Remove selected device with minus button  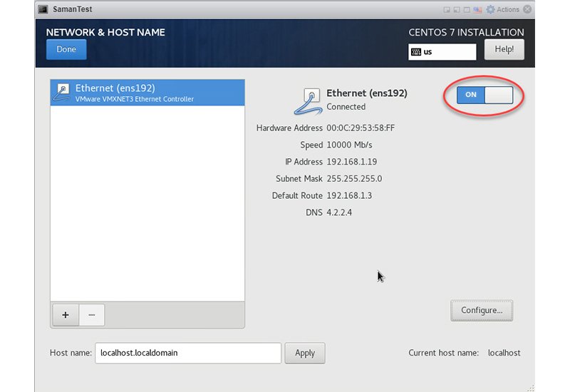pyautogui.click(x=92, y=315)
